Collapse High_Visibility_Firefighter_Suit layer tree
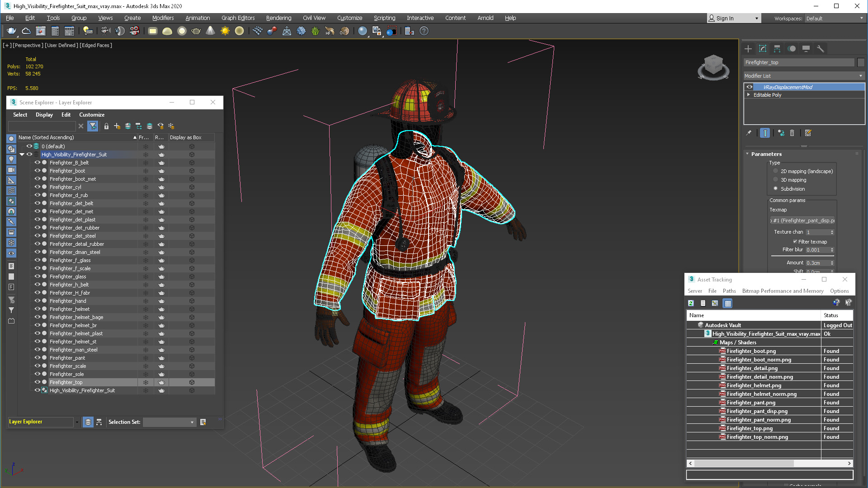The width and height of the screenshot is (868, 488). click(x=22, y=155)
